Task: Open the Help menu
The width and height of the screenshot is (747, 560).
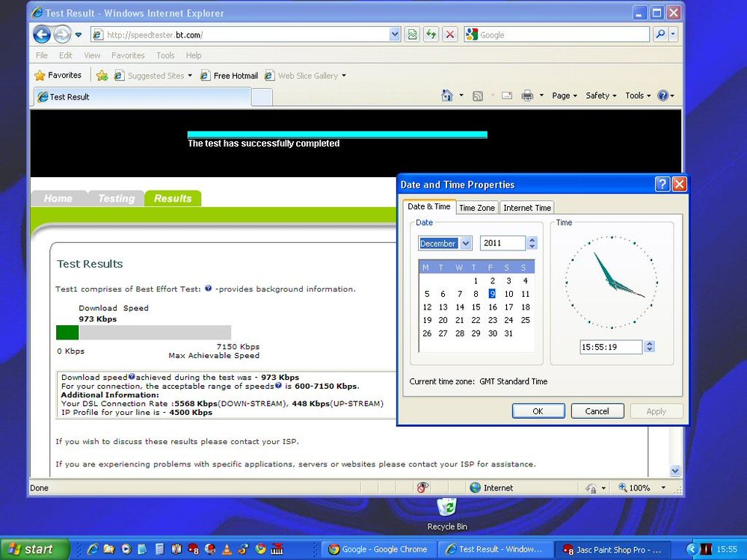Action: point(194,55)
